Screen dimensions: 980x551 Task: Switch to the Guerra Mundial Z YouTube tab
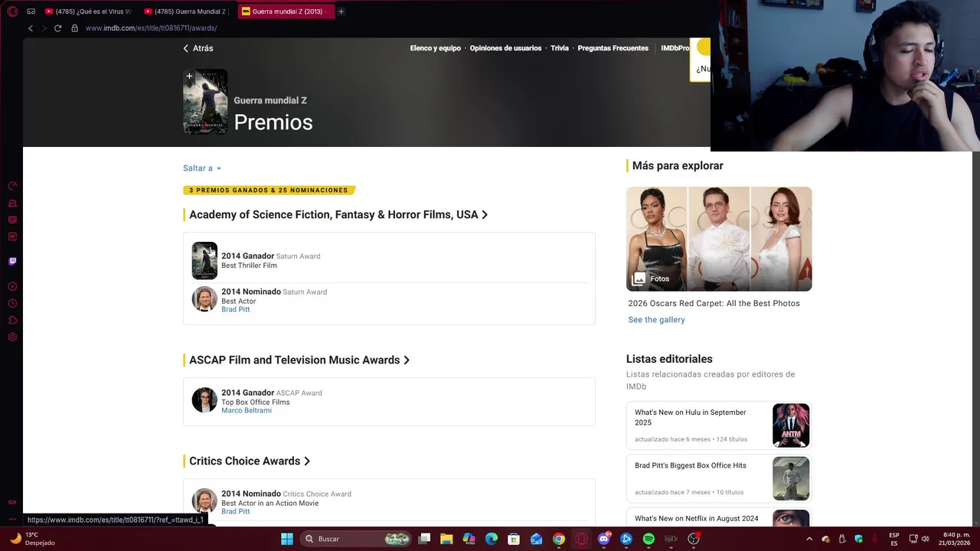point(186,11)
